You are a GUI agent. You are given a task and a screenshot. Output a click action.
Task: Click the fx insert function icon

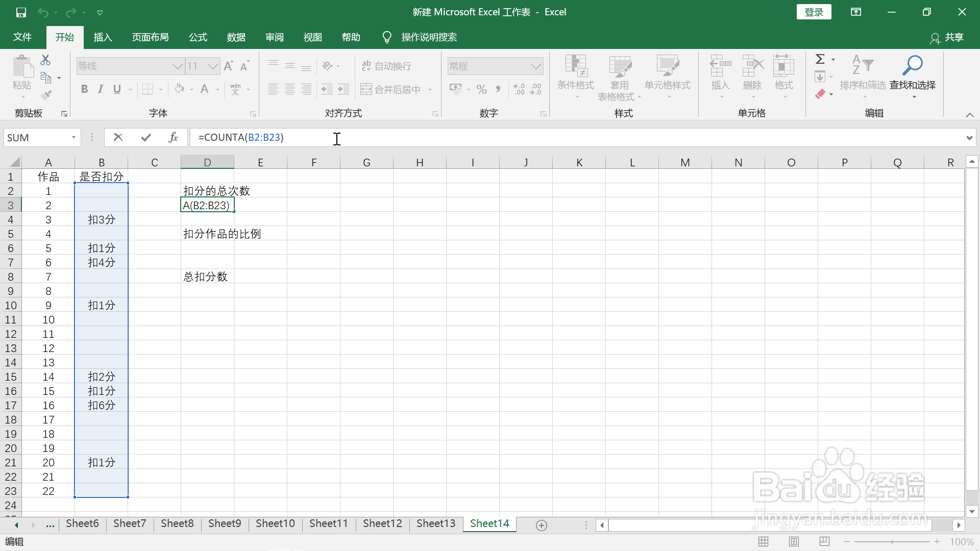[x=173, y=137]
